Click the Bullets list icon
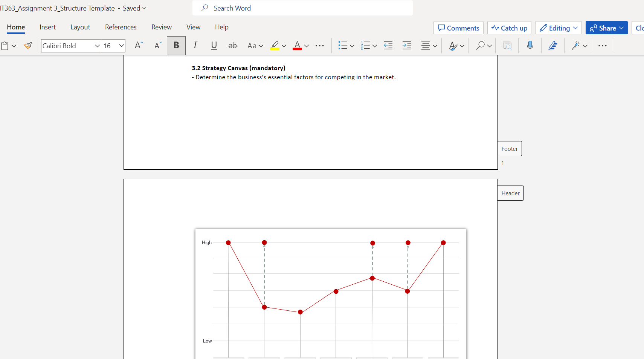Image resolution: width=644 pixels, height=359 pixels. point(342,46)
